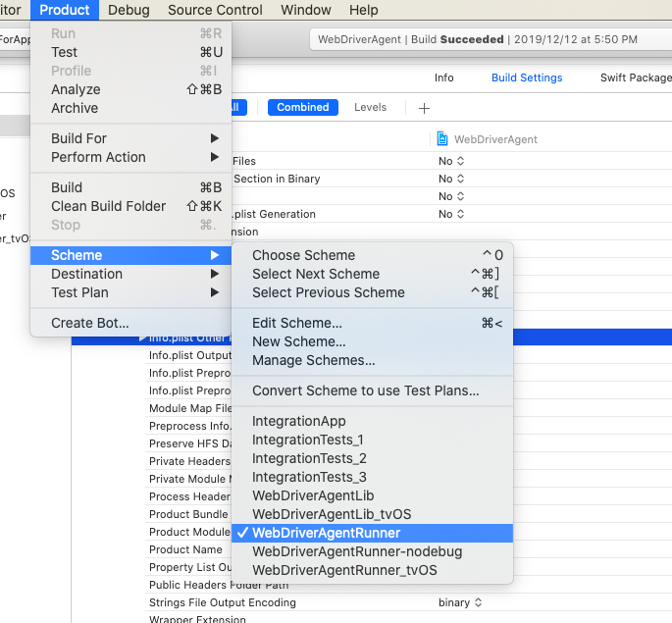Add build setting with plus icon

coord(424,108)
